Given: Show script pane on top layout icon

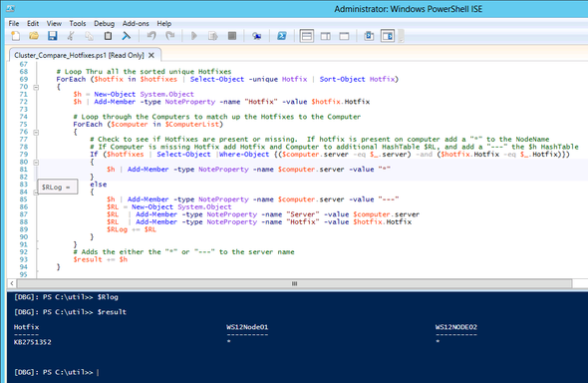Looking at the screenshot, I should tap(306, 36).
